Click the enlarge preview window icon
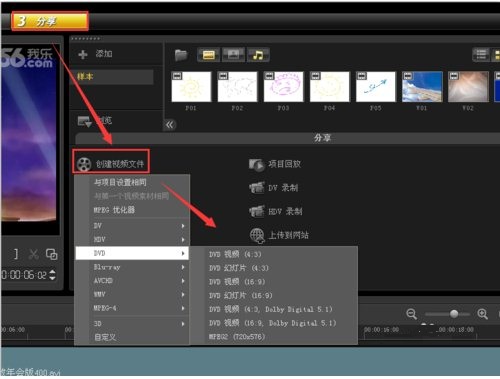 (52, 254)
